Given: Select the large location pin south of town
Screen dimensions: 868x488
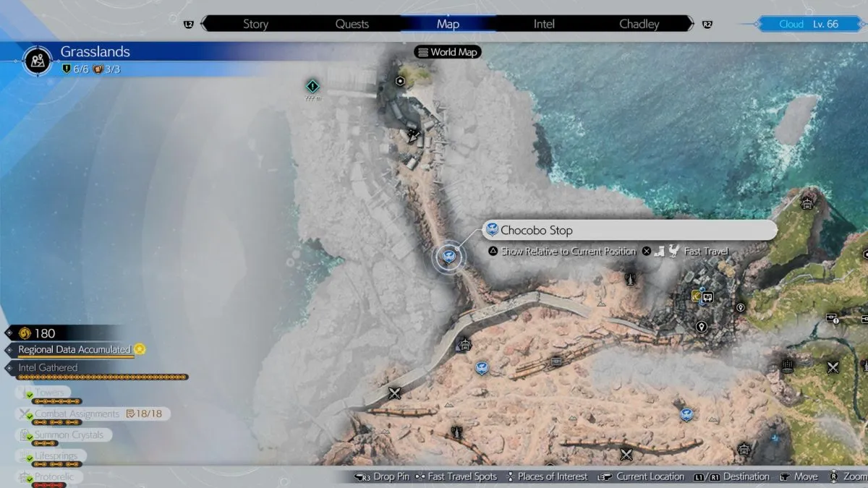Looking at the screenshot, I should pyautogui.click(x=701, y=328).
